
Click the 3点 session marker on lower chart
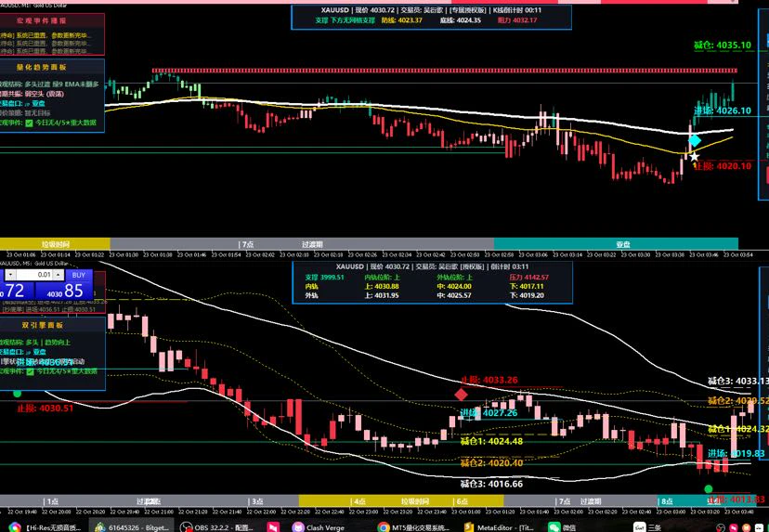pyautogui.click(x=257, y=501)
